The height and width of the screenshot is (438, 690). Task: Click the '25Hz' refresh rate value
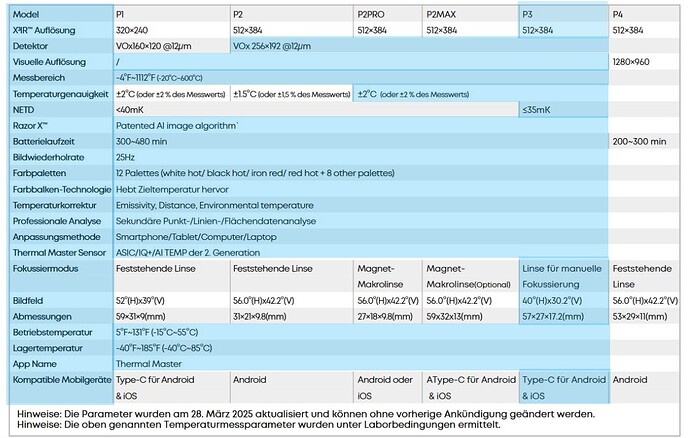point(125,158)
